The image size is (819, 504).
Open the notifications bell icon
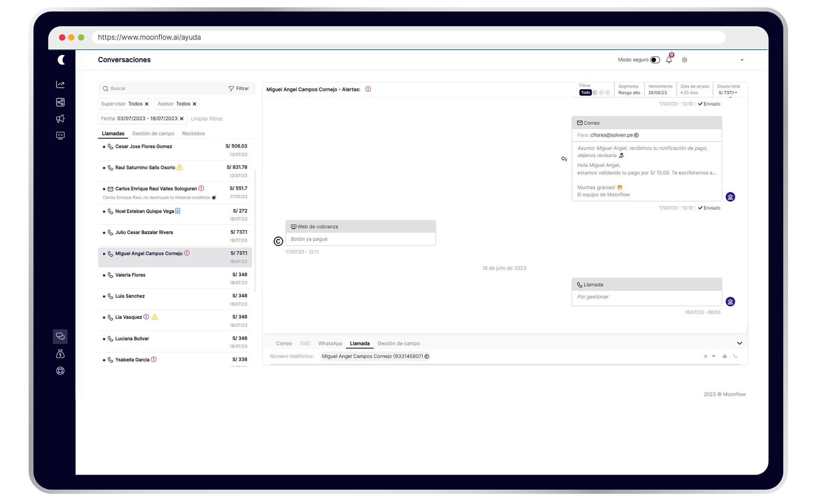(668, 60)
